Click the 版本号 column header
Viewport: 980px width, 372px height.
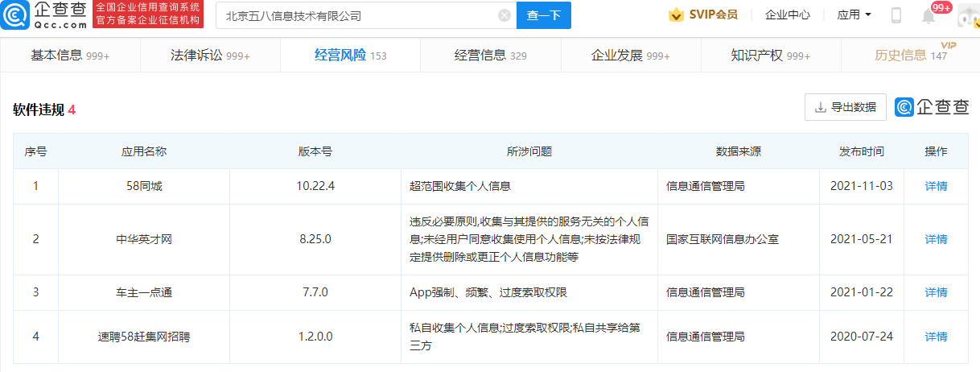tap(315, 151)
